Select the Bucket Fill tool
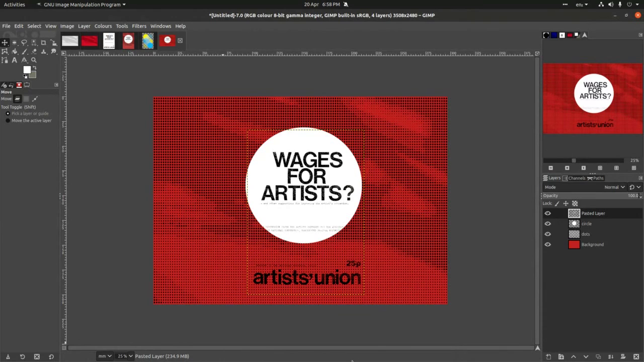This screenshot has width=644, height=362. (15, 51)
